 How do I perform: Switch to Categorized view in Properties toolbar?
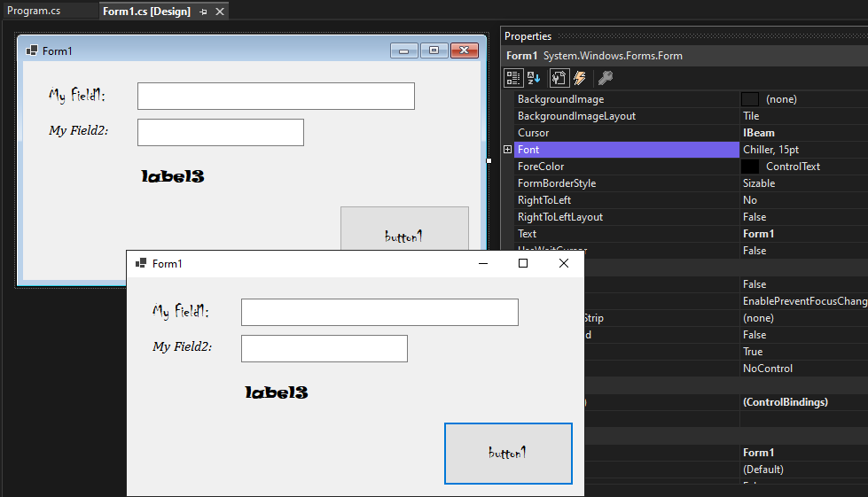(x=513, y=78)
